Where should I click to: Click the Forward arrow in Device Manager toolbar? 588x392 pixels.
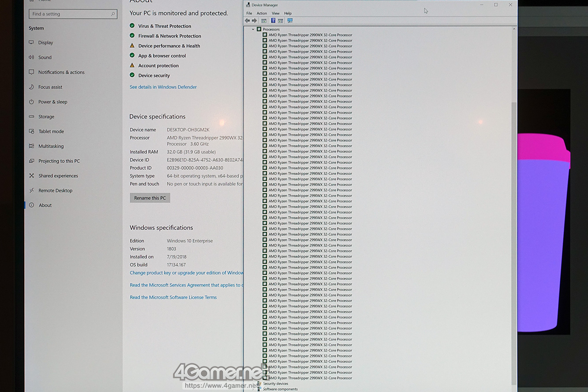pos(255,21)
